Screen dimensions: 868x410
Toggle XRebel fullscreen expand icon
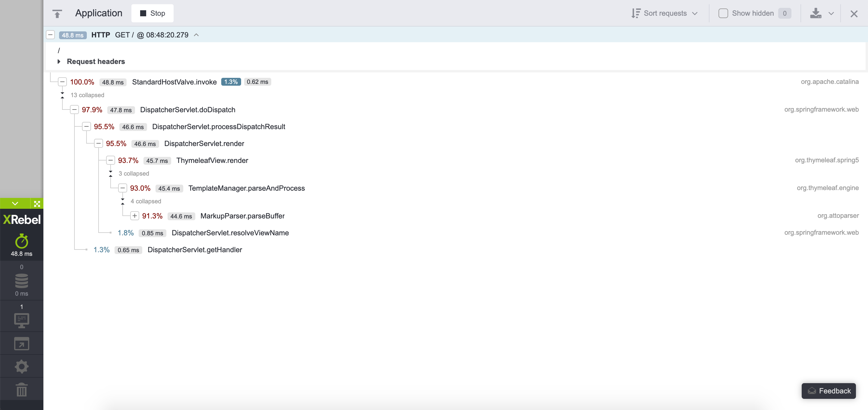tap(37, 204)
